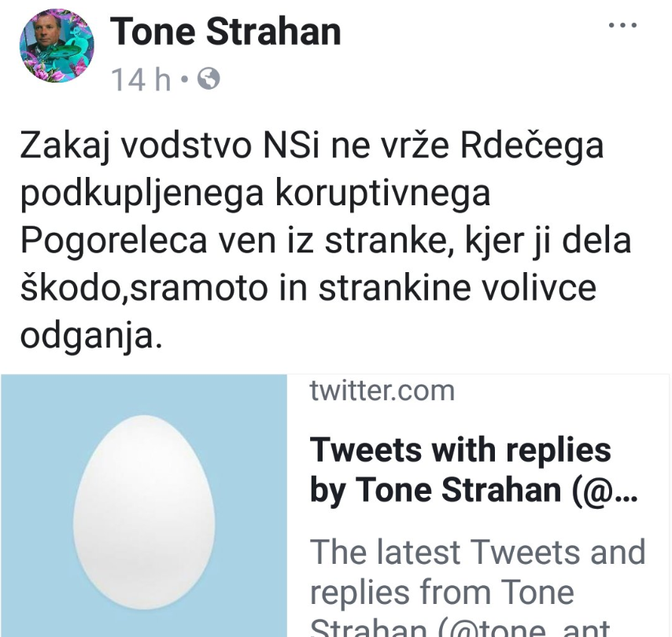Screen dimensions: 672x637
Task: Click the globe public-audience icon
Action: (210, 79)
